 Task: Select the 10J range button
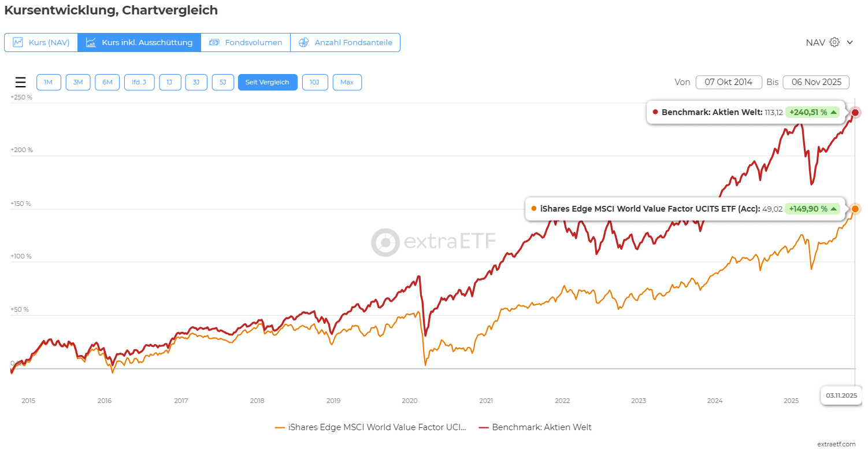(314, 82)
